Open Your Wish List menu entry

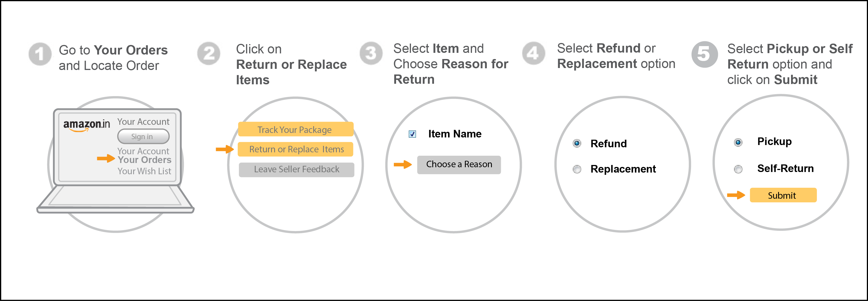(x=144, y=171)
